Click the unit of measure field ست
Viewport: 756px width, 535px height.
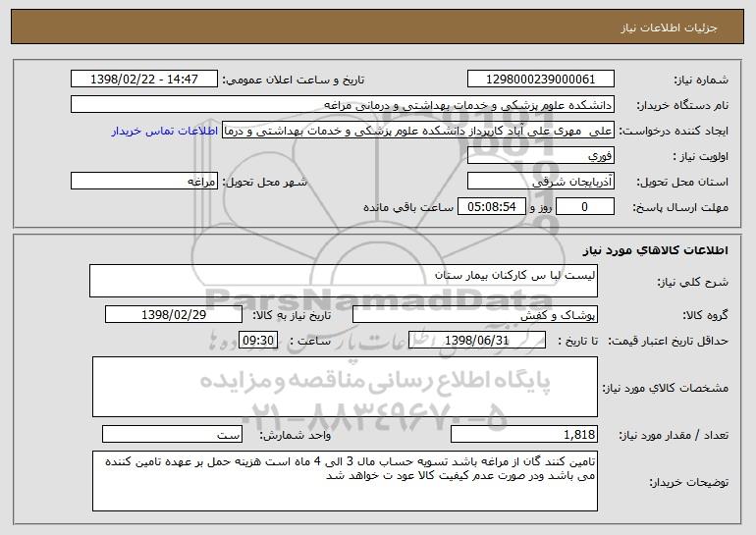pyautogui.click(x=172, y=434)
